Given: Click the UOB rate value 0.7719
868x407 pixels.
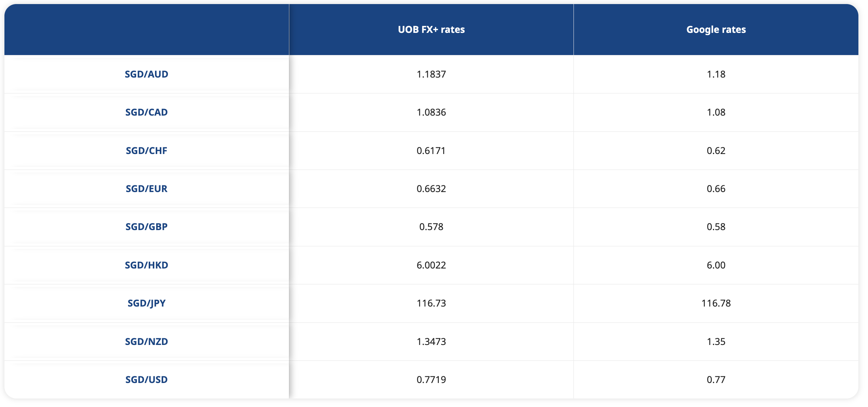Looking at the screenshot, I should click(x=431, y=380).
